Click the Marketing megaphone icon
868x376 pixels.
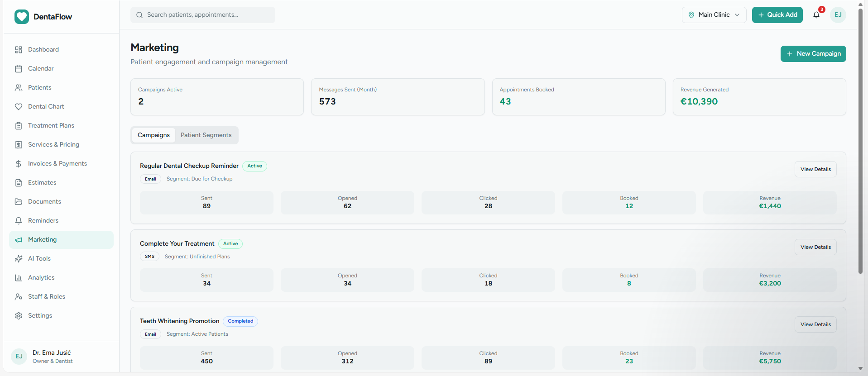coord(19,240)
